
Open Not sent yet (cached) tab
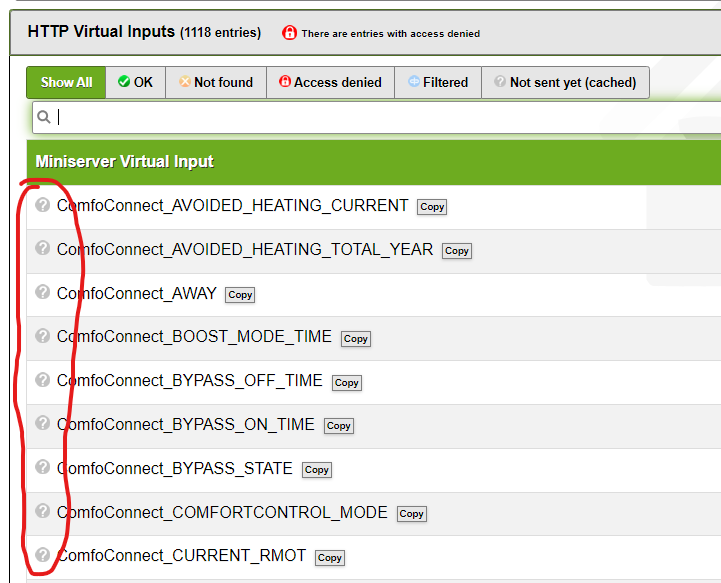566,82
